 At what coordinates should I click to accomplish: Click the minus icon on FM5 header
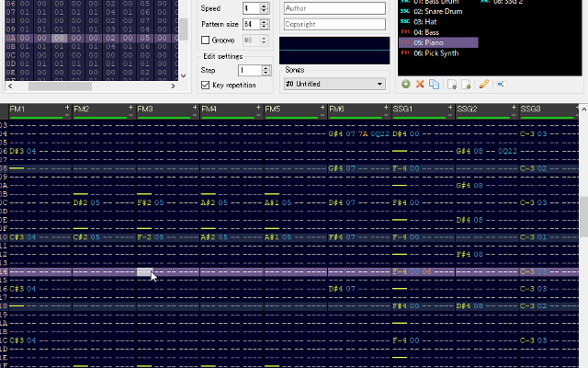[x=322, y=114]
